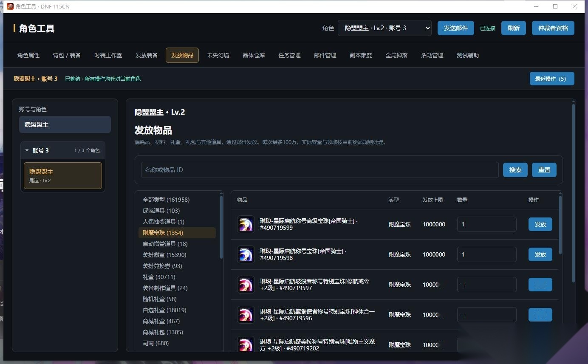The width and height of the screenshot is (588, 364).
Task: Open the 未央幻境 tab
Action: click(x=218, y=55)
